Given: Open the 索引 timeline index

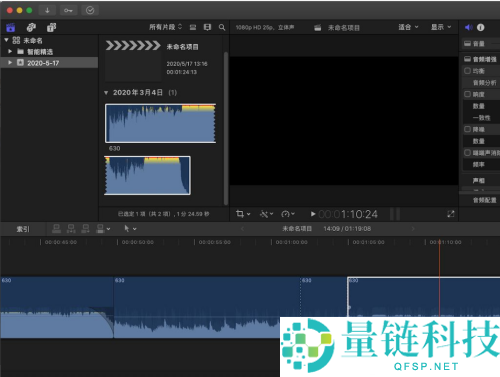Looking at the screenshot, I should point(23,229).
